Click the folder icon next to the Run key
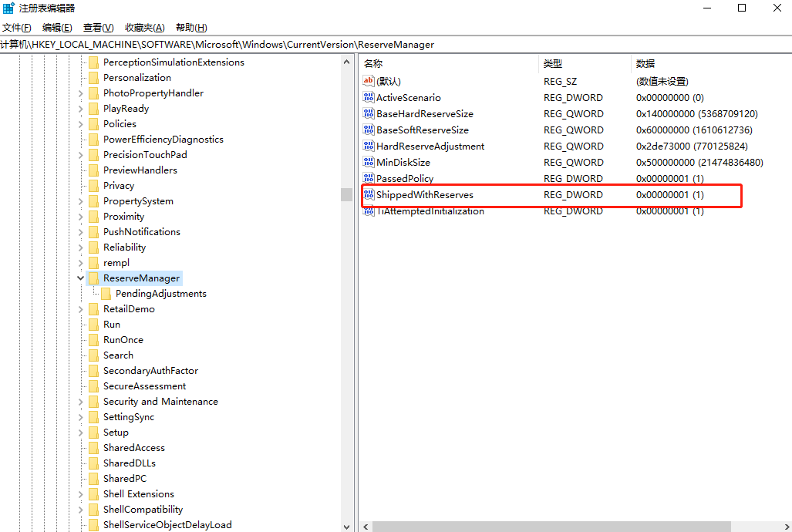792x532 pixels. [96, 324]
